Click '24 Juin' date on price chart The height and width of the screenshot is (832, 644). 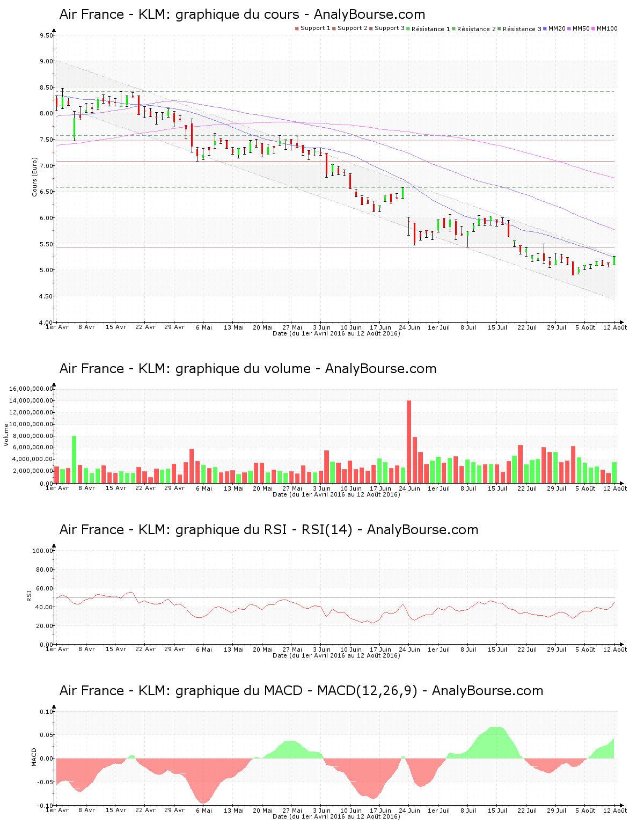click(x=409, y=327)
